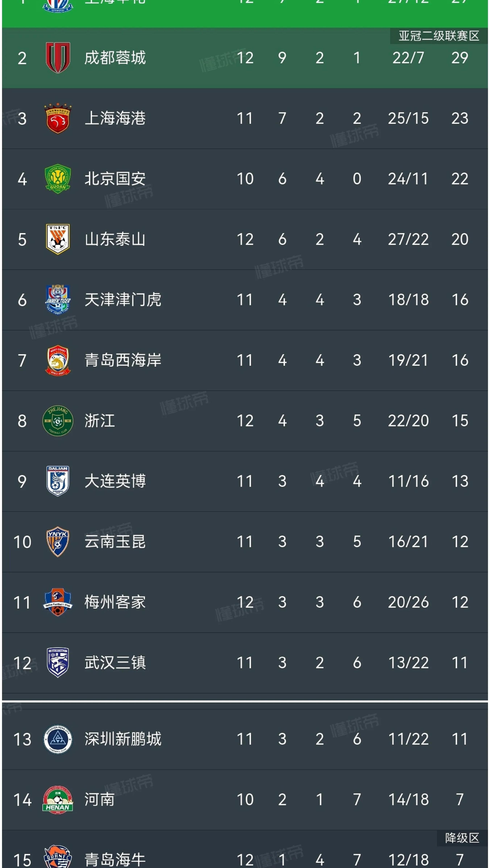The image size is (490, 868).
Task: Click the Wuhan Three Towns crest
Action: click(58, 662)
